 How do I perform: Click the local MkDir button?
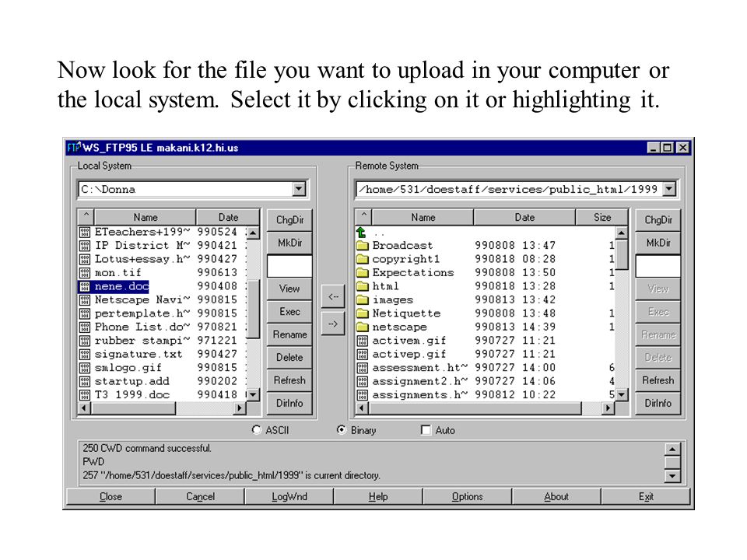pyautogui.click(x=289, y=243)
